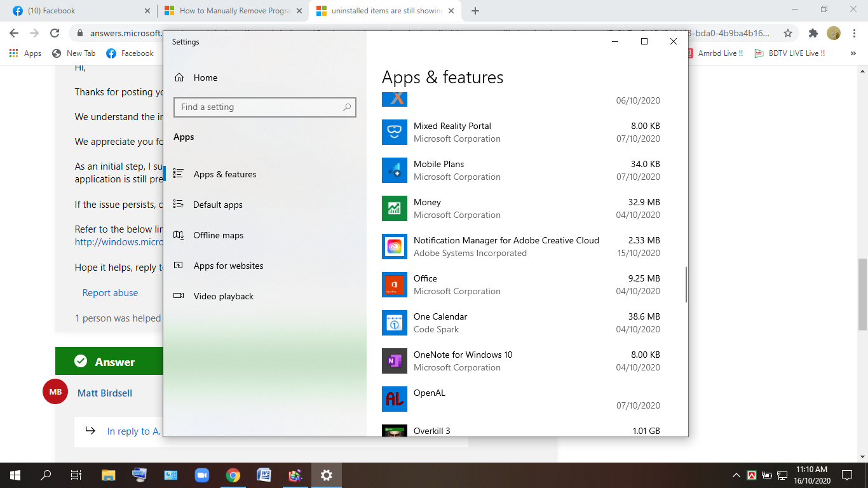
Task: Reload the Chrome page
Action: pos(55,33)
